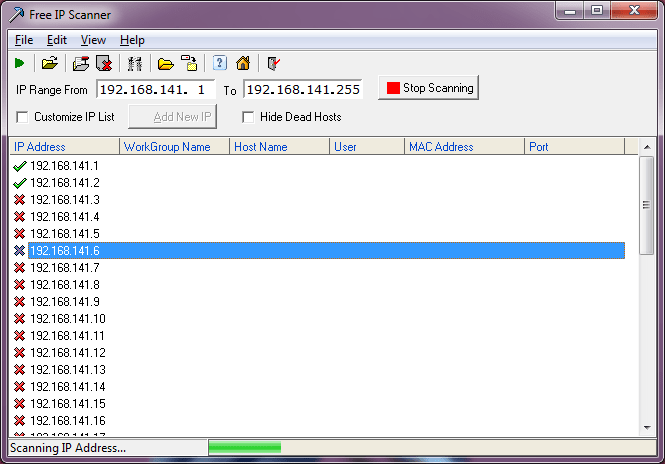
Task: Click the pickaxe application icon in title bar
Action: tap(17, 15)
